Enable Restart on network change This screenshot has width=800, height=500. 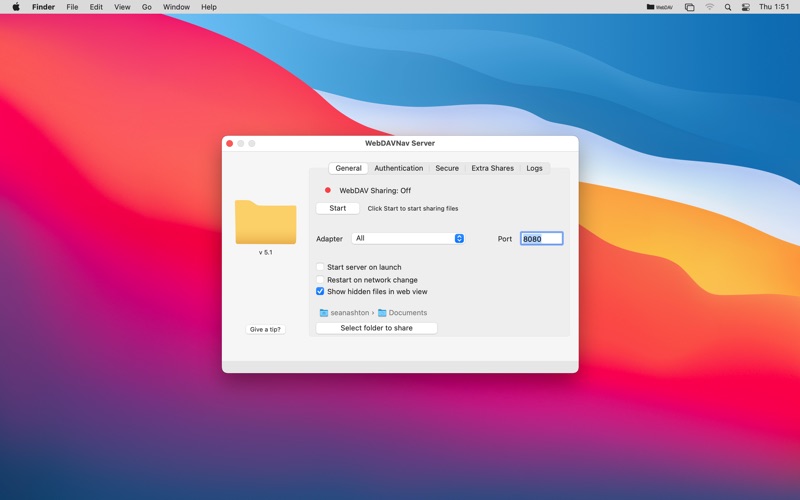coord(320,280)
